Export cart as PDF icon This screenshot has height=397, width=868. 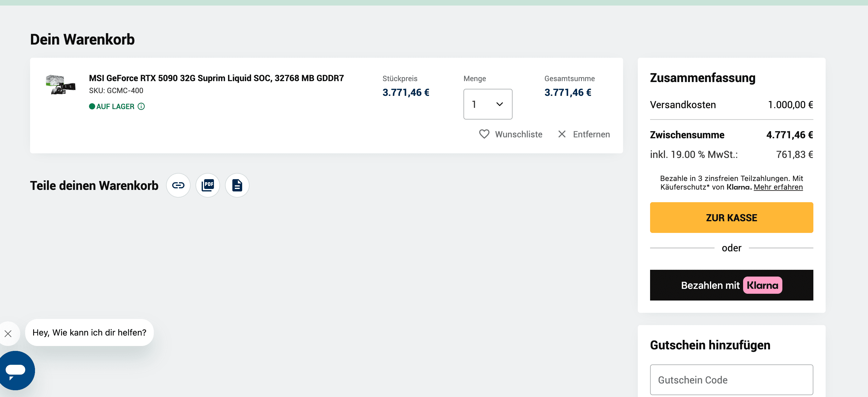coord(207,185)
